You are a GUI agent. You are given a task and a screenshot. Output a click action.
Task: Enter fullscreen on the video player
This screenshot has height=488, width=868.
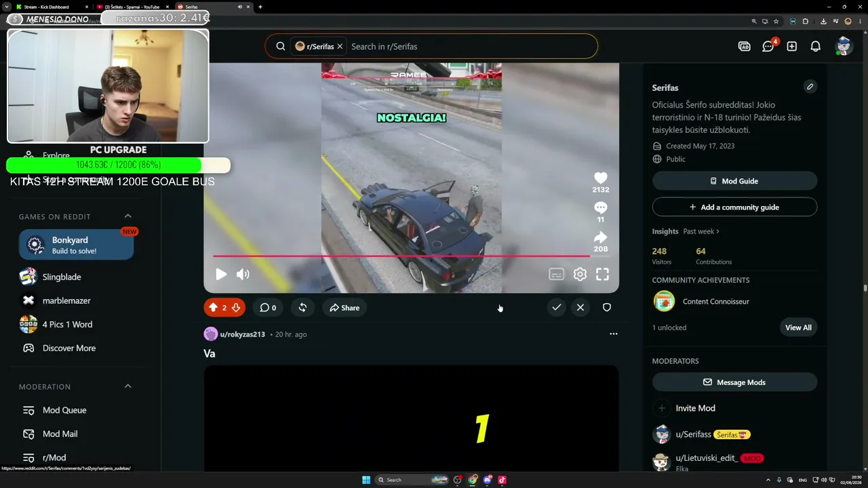point(602,274)
